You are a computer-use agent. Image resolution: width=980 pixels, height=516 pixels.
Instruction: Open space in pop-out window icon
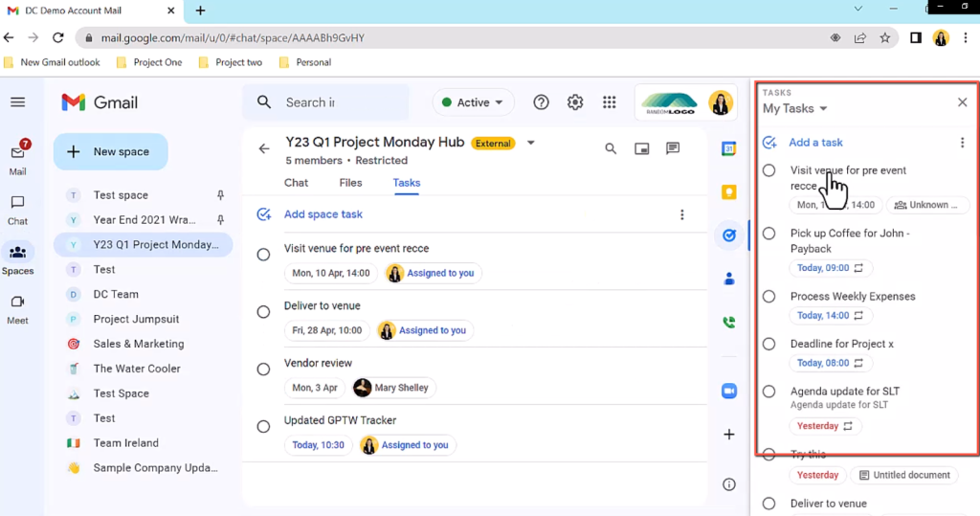coord(642,148)
